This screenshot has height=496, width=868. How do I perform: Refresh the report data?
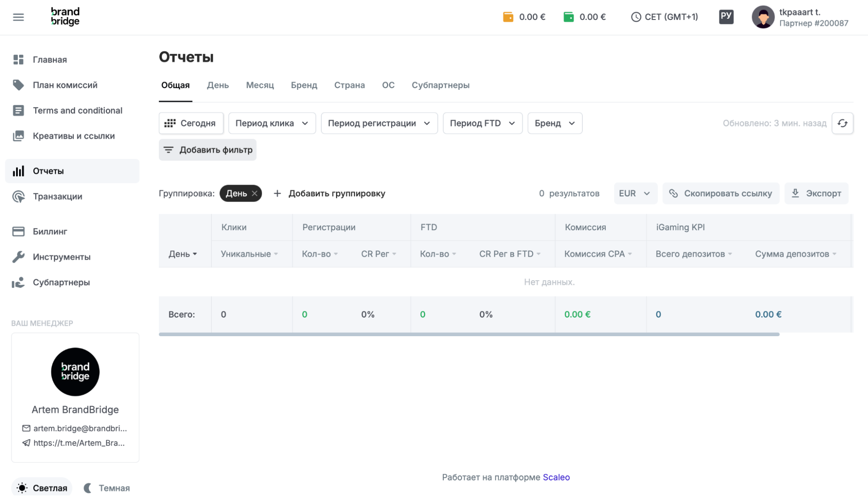tap(842, 123)
